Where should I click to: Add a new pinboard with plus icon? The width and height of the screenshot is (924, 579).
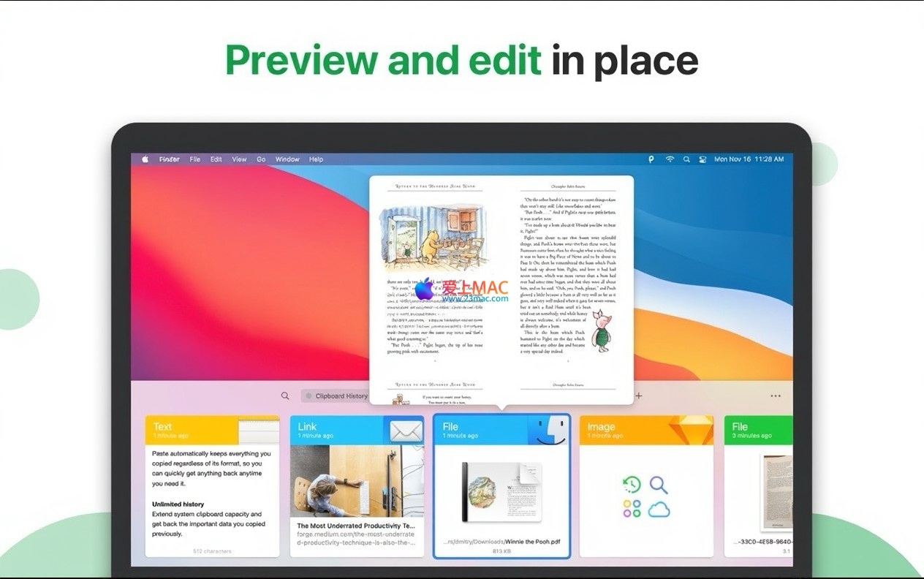[638, 396]
